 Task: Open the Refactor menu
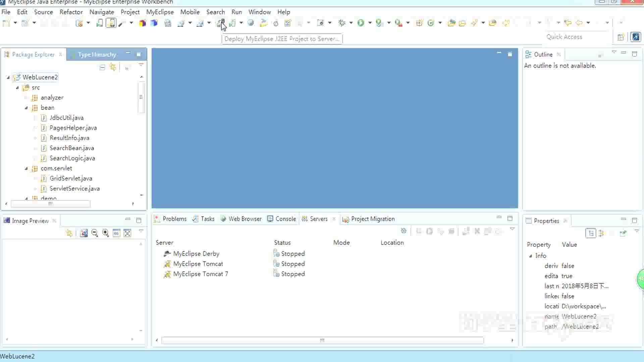pyautogui.click(x=71, y=12)
